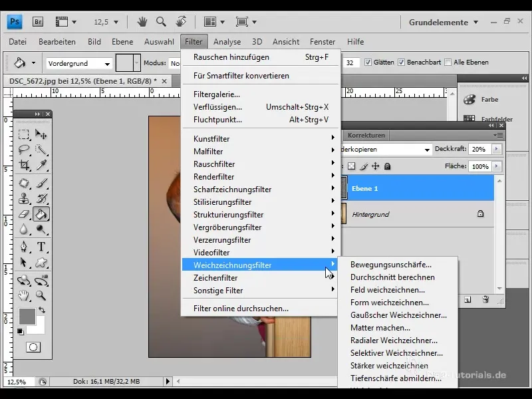Viewport: 532px width, 399px height.
Task: Click the Deckkraft 20% opacity field
Action: (479, 149)
